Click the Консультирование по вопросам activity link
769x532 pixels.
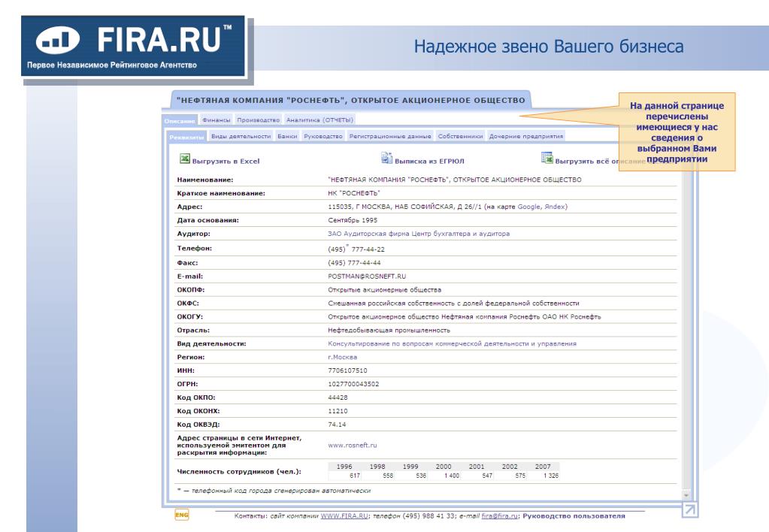tap(453, 343)
